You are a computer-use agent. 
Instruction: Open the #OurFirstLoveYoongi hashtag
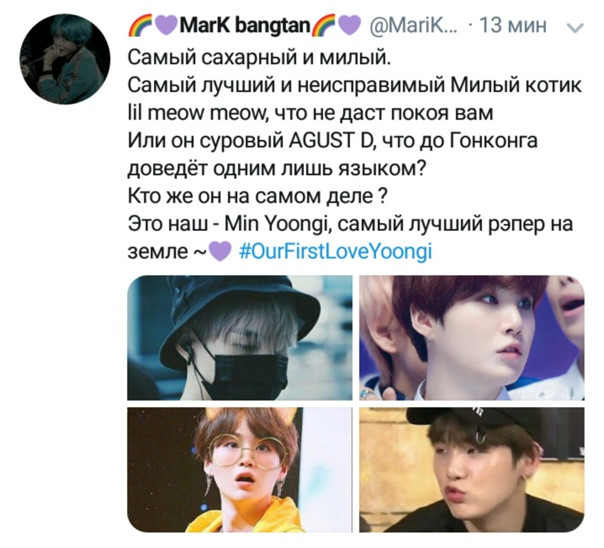(x=335, y=251)
